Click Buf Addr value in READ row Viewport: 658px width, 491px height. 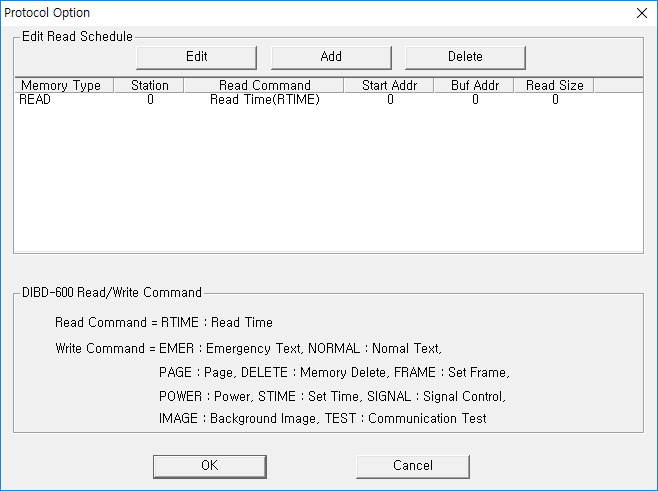475,100
